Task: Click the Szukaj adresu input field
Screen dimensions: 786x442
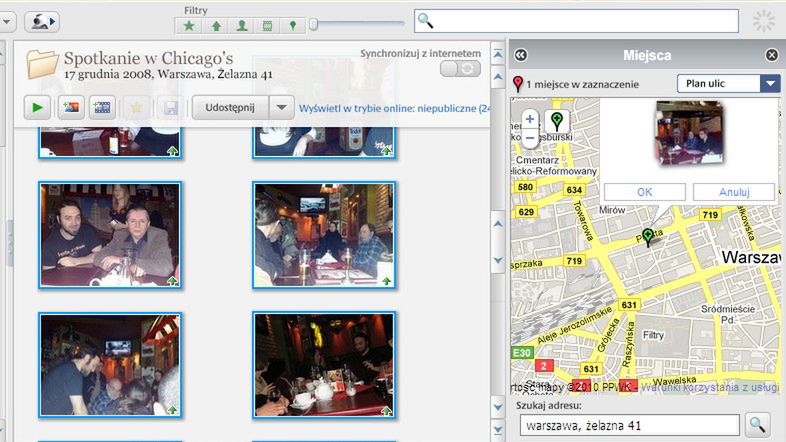Action: (x=630, y=425)
